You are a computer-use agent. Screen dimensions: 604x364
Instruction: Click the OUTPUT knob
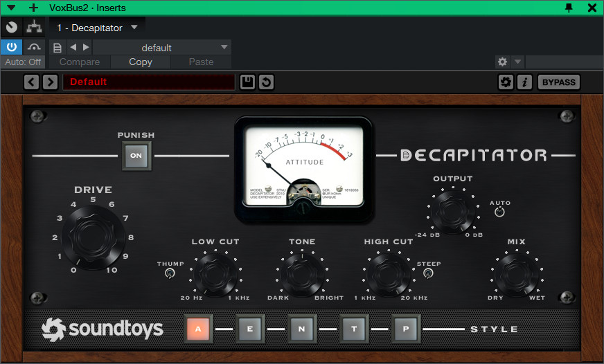[452, 211]
